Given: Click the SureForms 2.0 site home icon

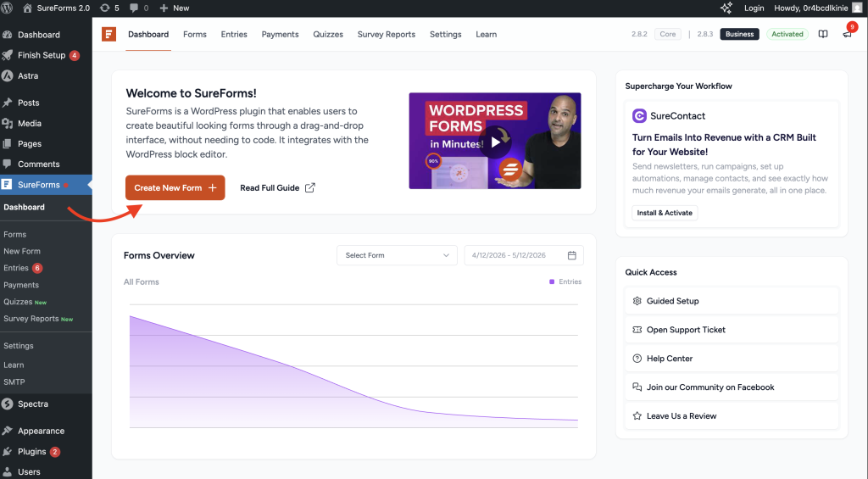Looking at the screenshot, I should 27,8.
